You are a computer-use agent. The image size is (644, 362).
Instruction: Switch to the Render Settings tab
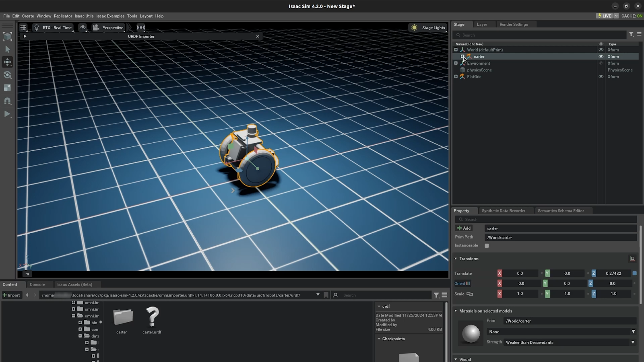click(514, 25)
